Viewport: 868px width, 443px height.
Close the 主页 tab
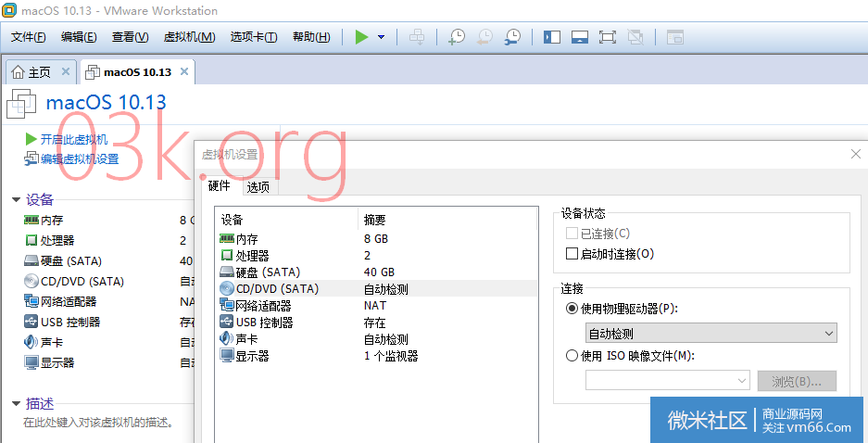(66, 71)
